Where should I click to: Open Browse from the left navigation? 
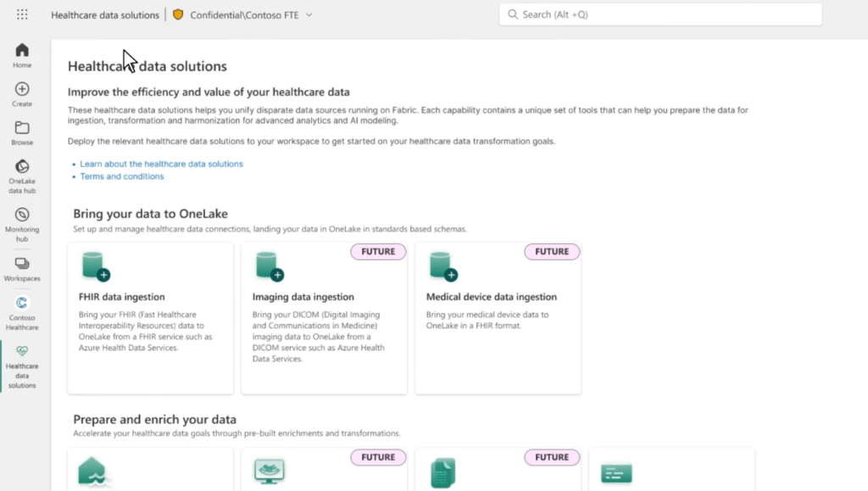pos(21,129)
